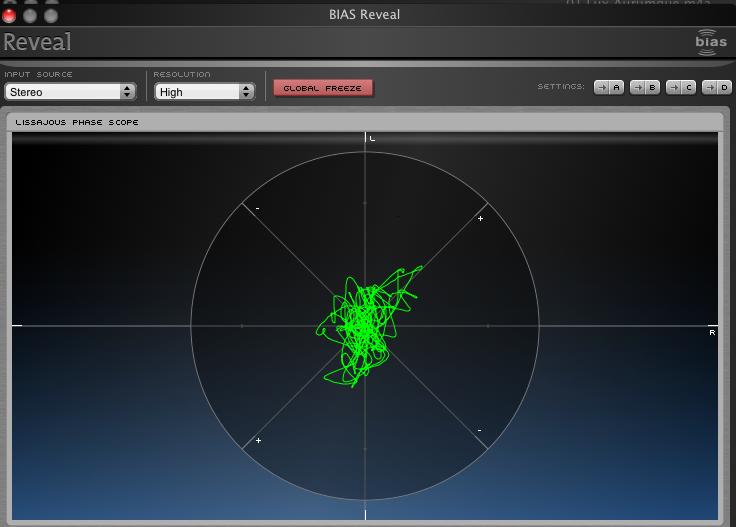
Task: Open the Resolution dropdown showing High
Action: [205, 92]
